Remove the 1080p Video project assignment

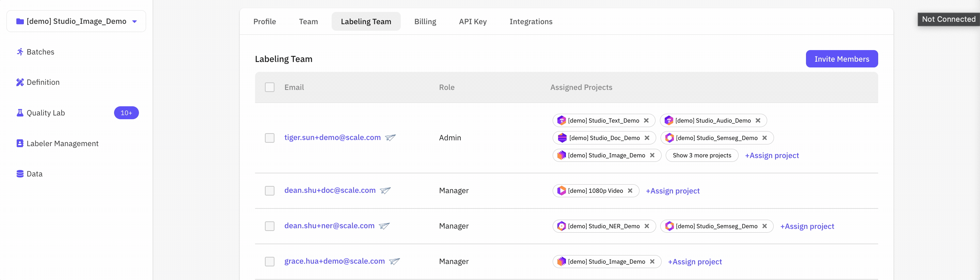[630, 191]
